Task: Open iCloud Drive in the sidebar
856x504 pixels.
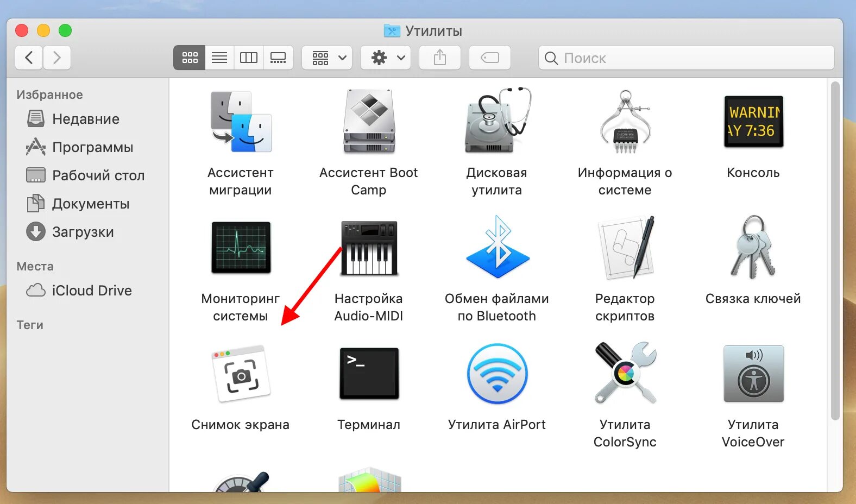Action: [86, 291]
